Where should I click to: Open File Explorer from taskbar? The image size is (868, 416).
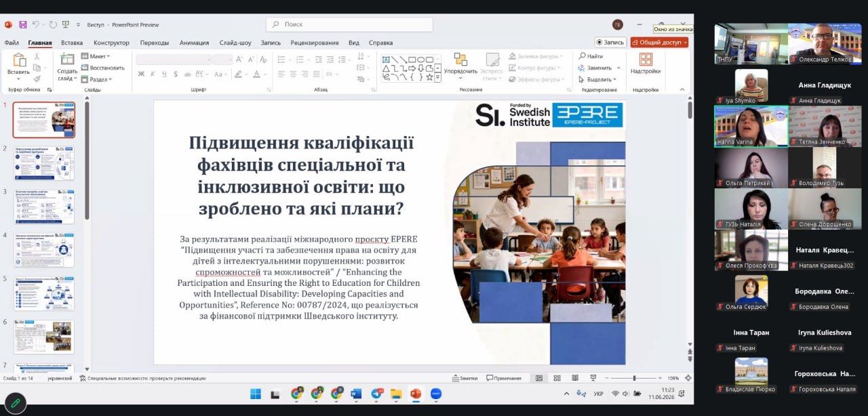coord(396,394)
